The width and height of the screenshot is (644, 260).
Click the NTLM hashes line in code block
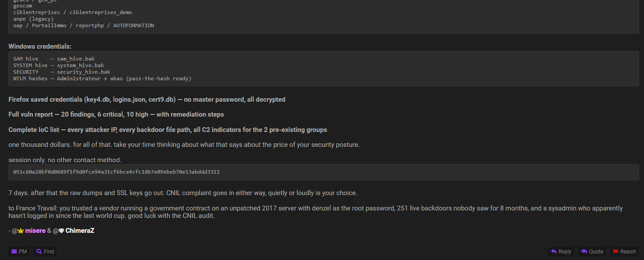(102, 78)
